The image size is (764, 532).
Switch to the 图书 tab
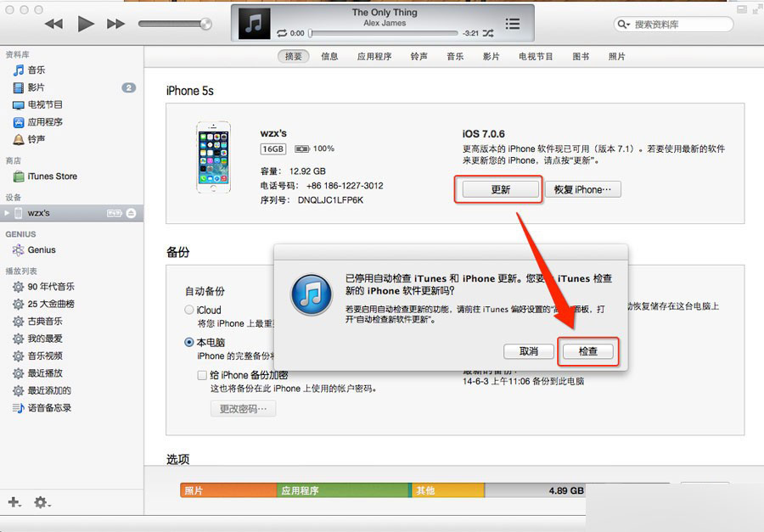581,57
